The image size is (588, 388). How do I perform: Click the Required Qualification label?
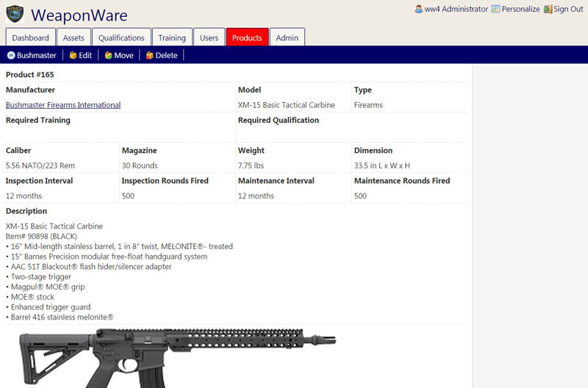point(279,121)
